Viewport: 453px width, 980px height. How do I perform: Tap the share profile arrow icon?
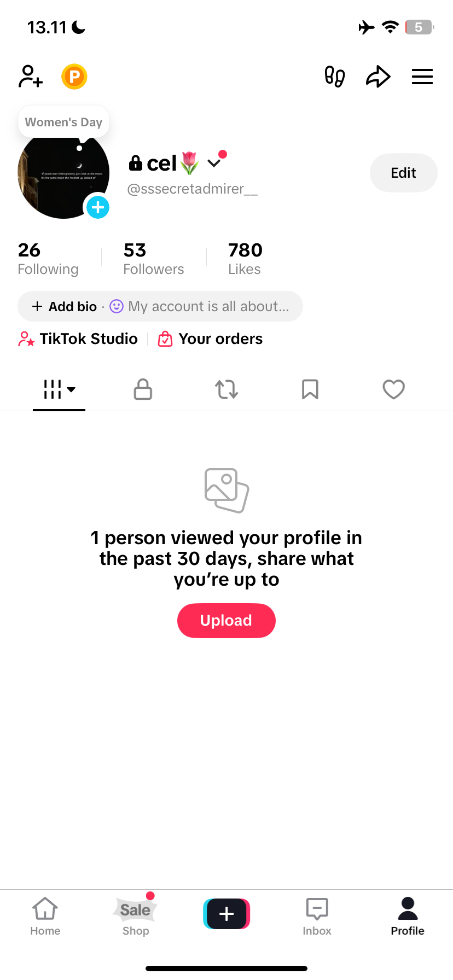click(378, 77)
